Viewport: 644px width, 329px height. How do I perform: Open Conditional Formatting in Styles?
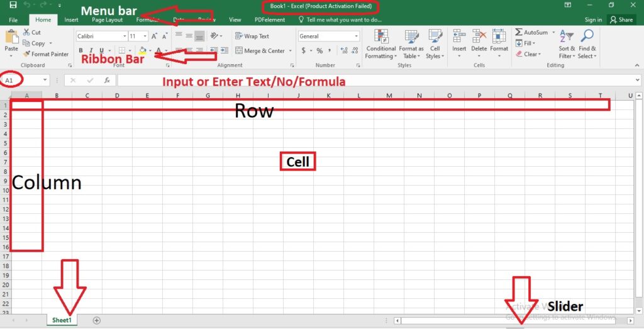coord(380,44)
